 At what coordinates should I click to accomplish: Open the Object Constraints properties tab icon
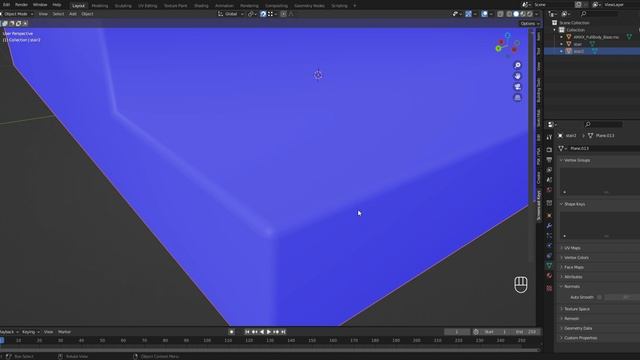(549, 256)
